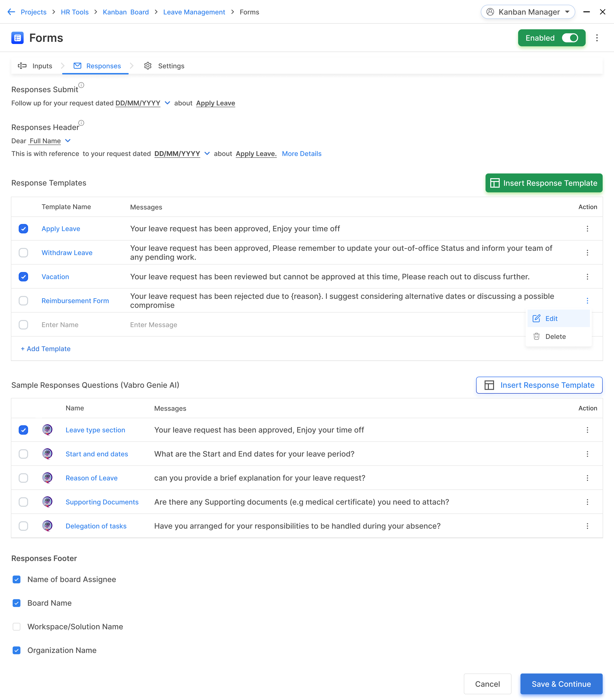Screen dimensions: 614x700
Task: Uncheck the Leave type section checkbox
Action: (23, 430)
